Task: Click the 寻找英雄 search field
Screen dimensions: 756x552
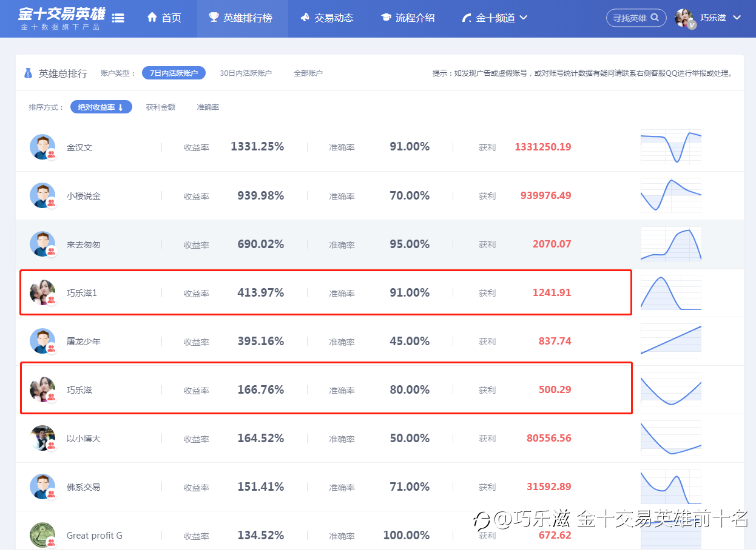Action: (636, 18)
